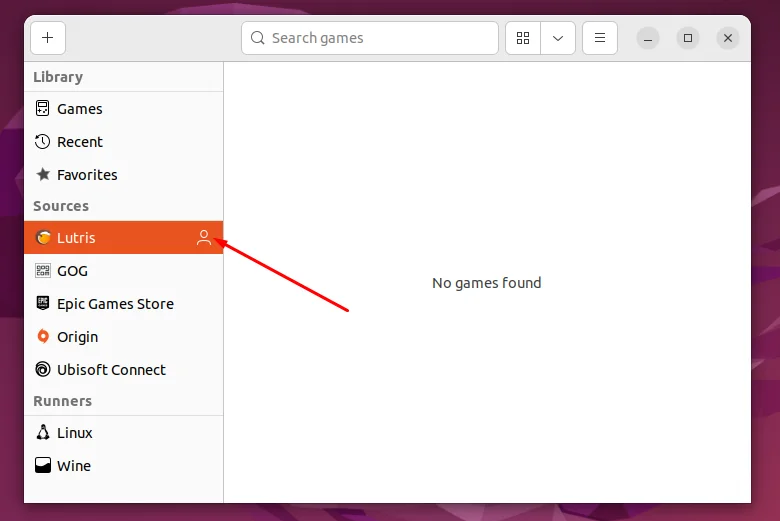Open Epic Games Store source
780x521 pixels.
click(124, 304)
